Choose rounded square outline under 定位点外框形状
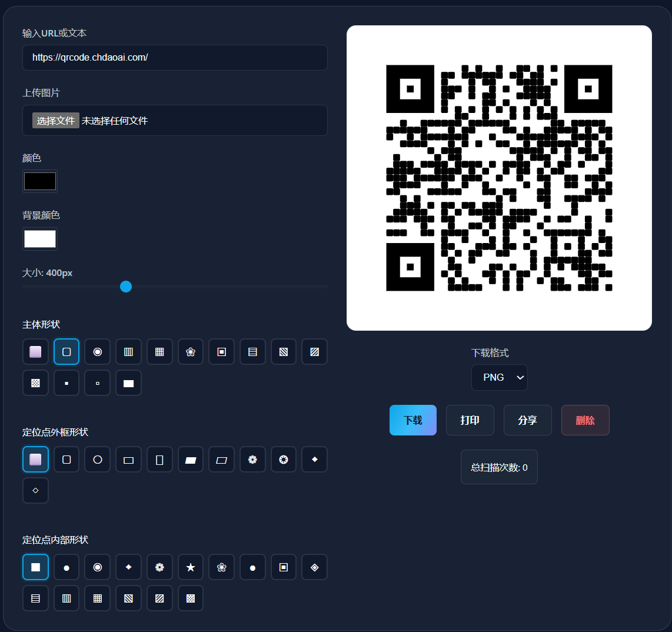Image resolution: width=672 pixels, height=632 pixels. [x=66, y=460]
